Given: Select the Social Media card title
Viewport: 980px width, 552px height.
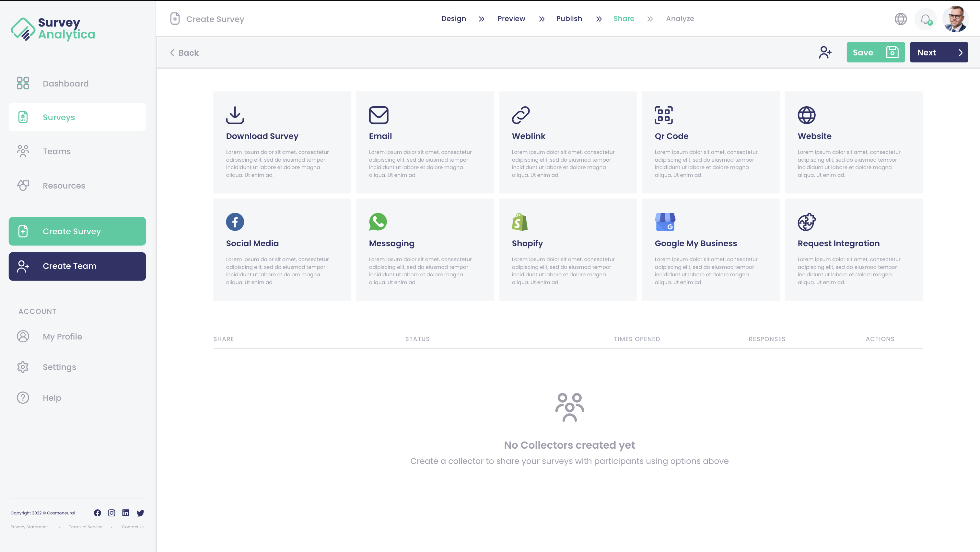Looking at the screenshot, I should 252,243.
